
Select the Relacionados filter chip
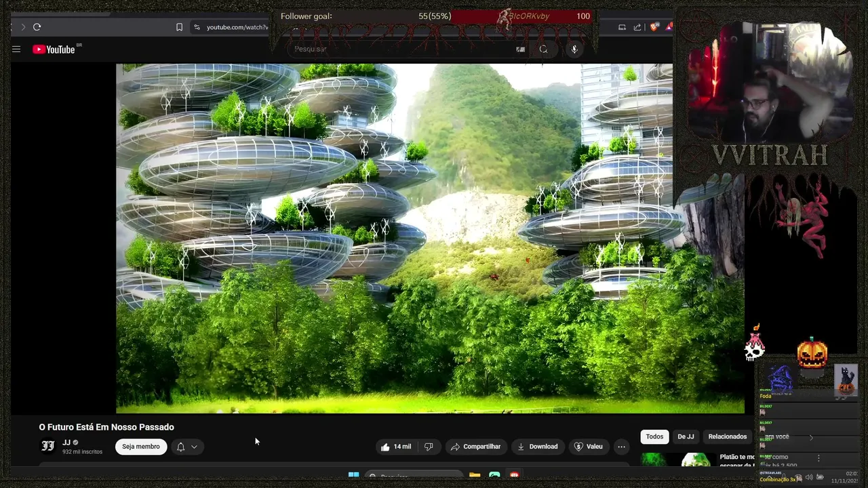click(727, 436)
